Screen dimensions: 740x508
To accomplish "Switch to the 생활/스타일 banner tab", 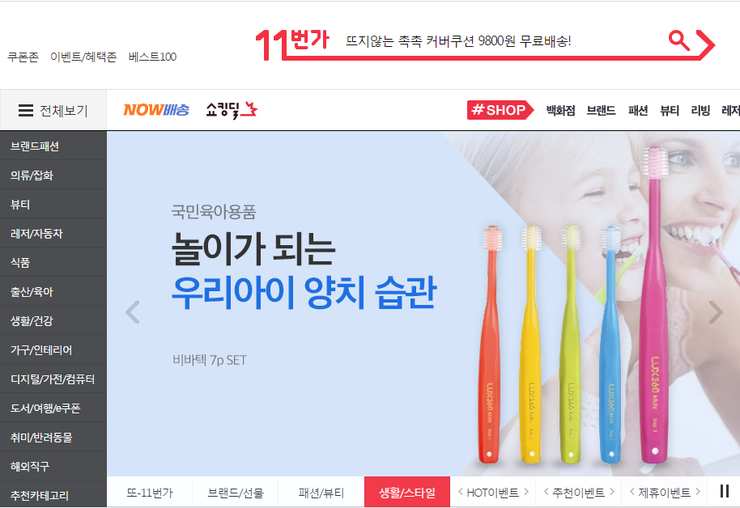I will tap(407, 492).
